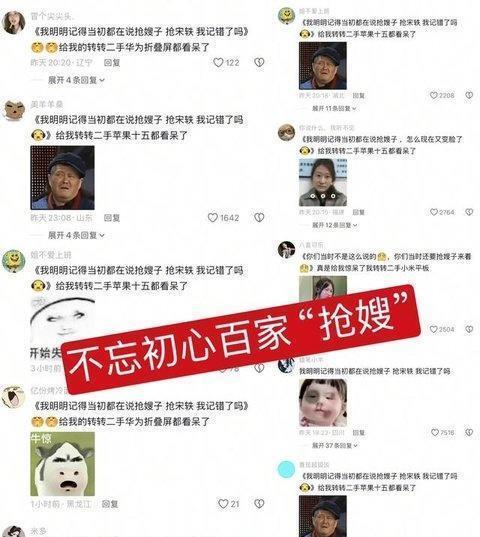
Task: Open the first commenter's profile avatar
Action: pos(14,22)
